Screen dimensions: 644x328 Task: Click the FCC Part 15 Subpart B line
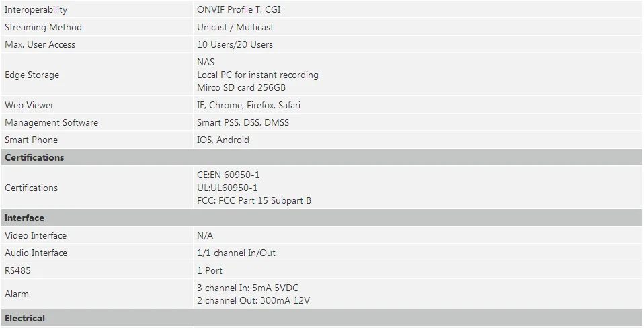point(254,200)
